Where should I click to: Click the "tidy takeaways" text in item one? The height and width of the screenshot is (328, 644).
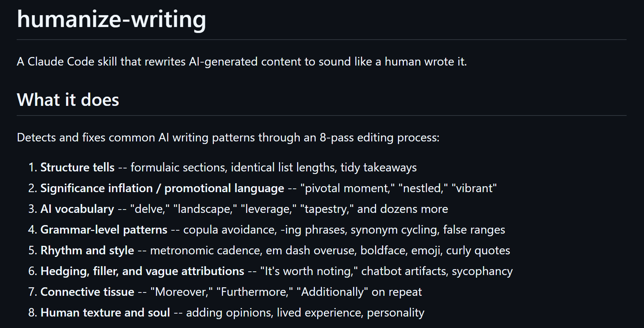pos(379,167)
